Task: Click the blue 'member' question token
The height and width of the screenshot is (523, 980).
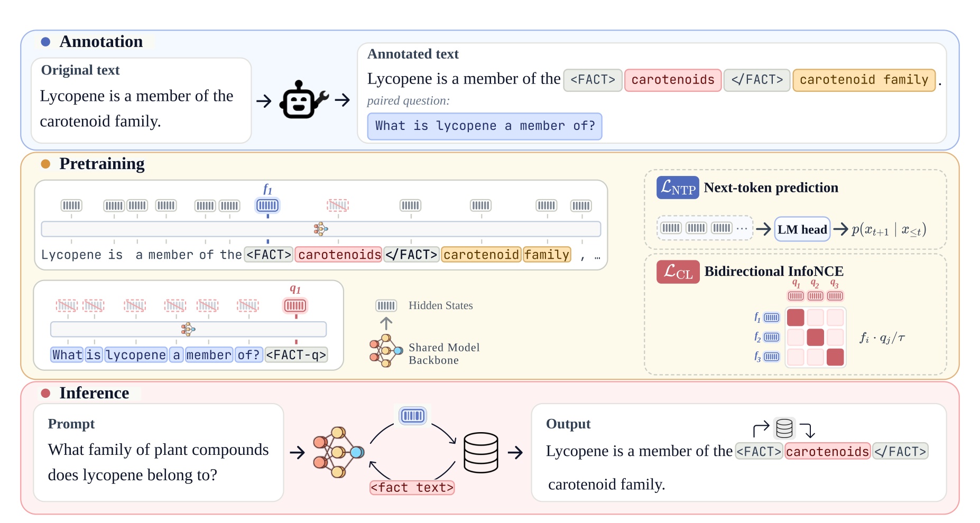Action: click(x=209, y=354)
